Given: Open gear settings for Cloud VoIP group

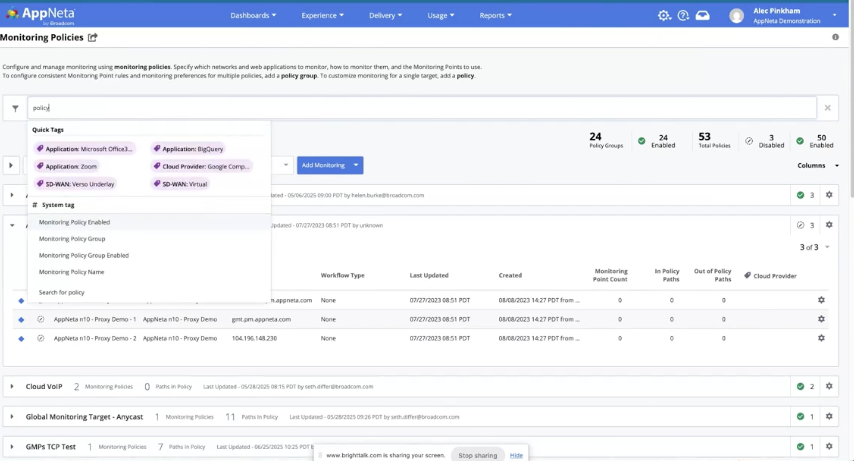Looking at the screenshot, I should [829, 386].
